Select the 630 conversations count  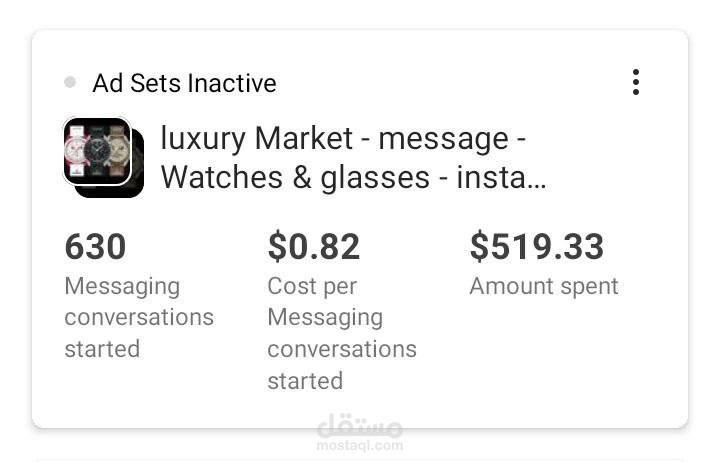(95, 246)
